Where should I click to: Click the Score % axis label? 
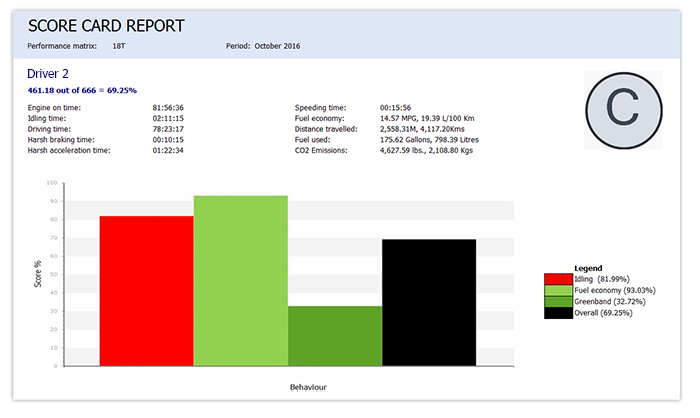pos(38,273)
